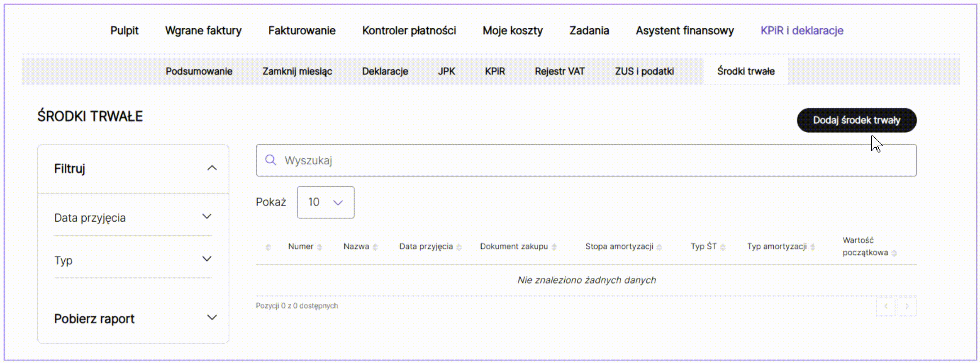Open the Pulpit menu
The width and height of the screenshot is (980, 363).
point(124,30)
